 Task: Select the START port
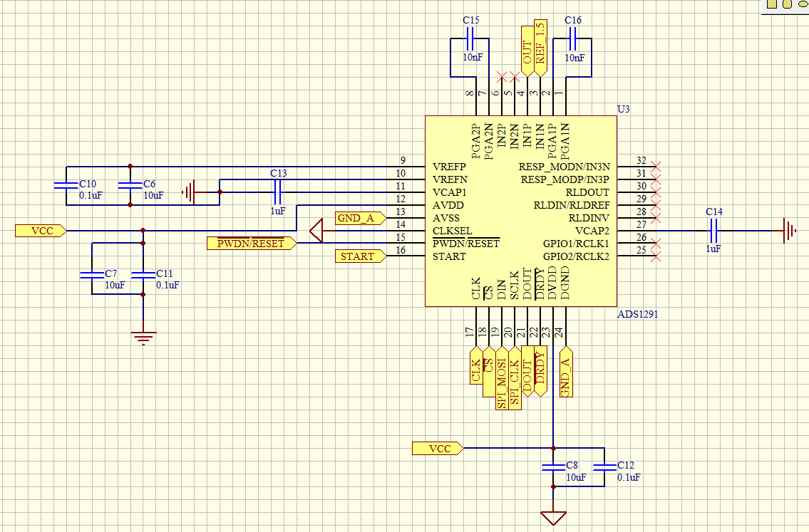(x=361, y=256)
